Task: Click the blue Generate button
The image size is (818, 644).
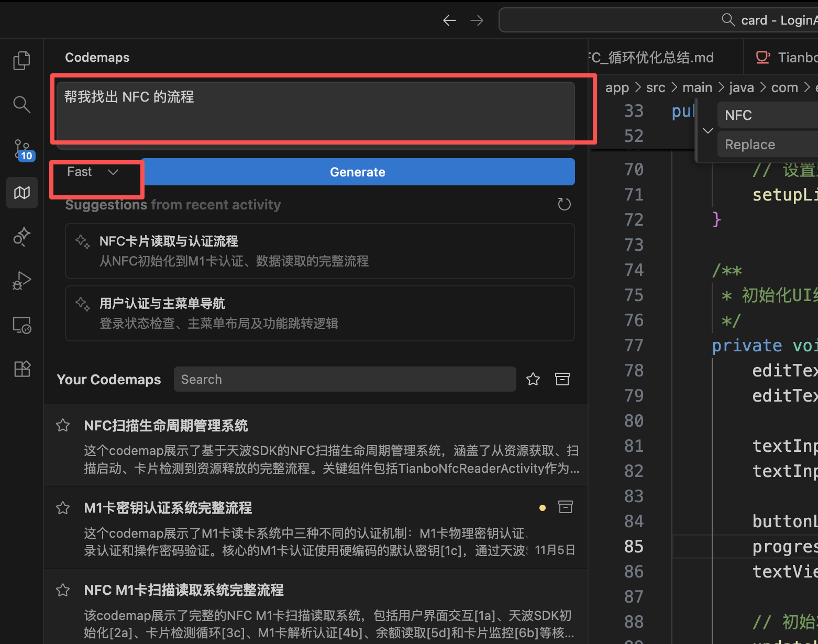Action: pos(358,172)
